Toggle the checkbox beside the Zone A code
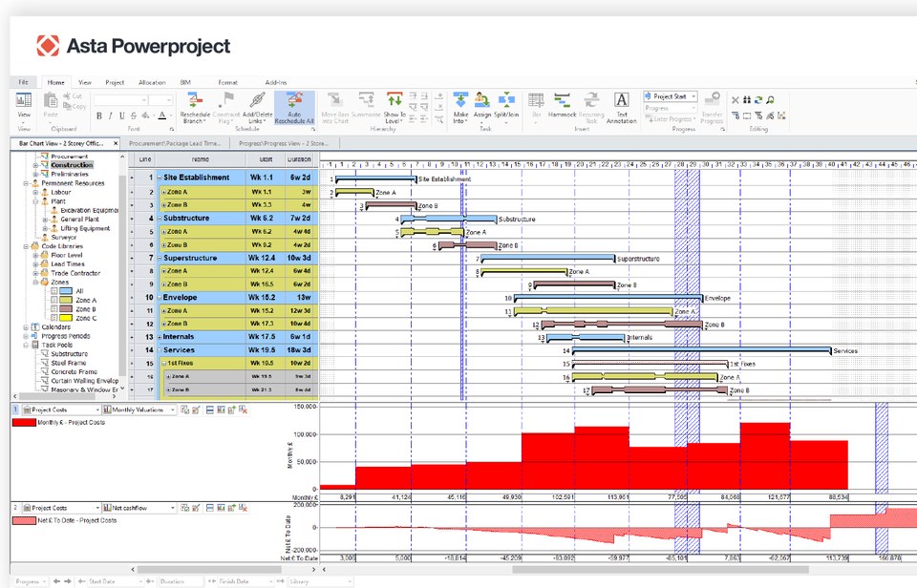The image size is (917, 588). tap(53, 301)
